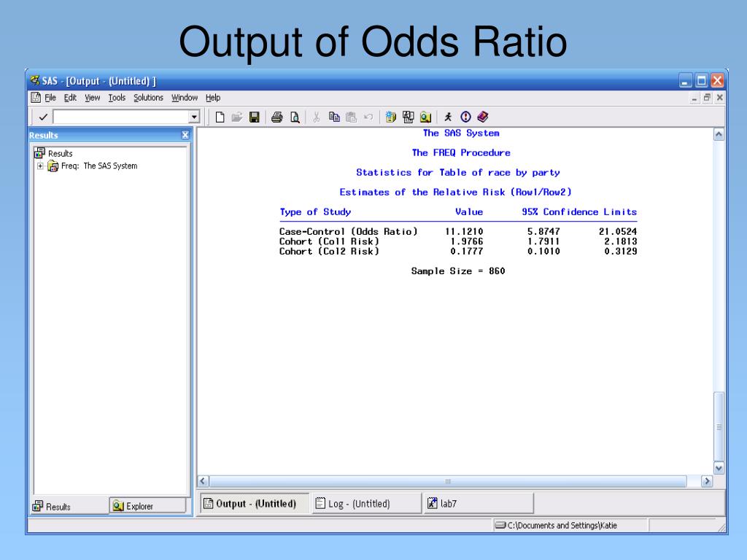Click the Open folder toolbar icon
This screenshot has height=560, width=747.
coord(237,117)
